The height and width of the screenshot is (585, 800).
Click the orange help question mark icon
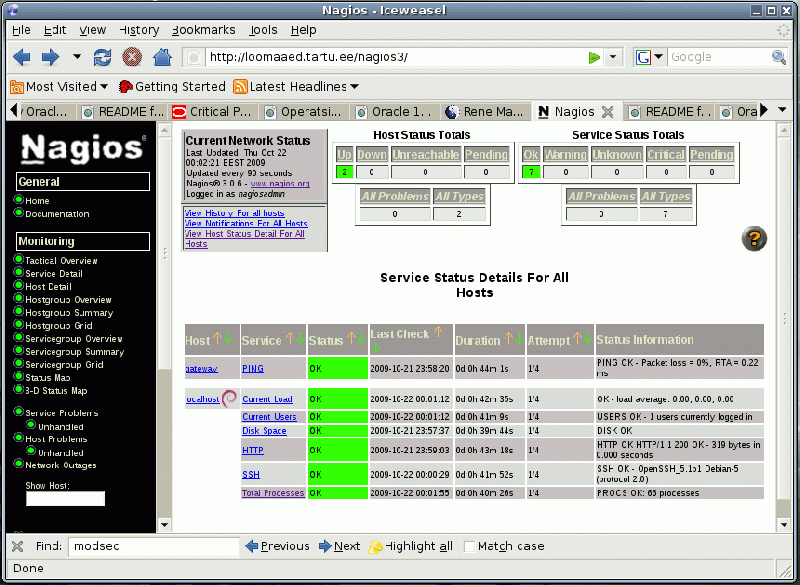(x=754, y=239)
